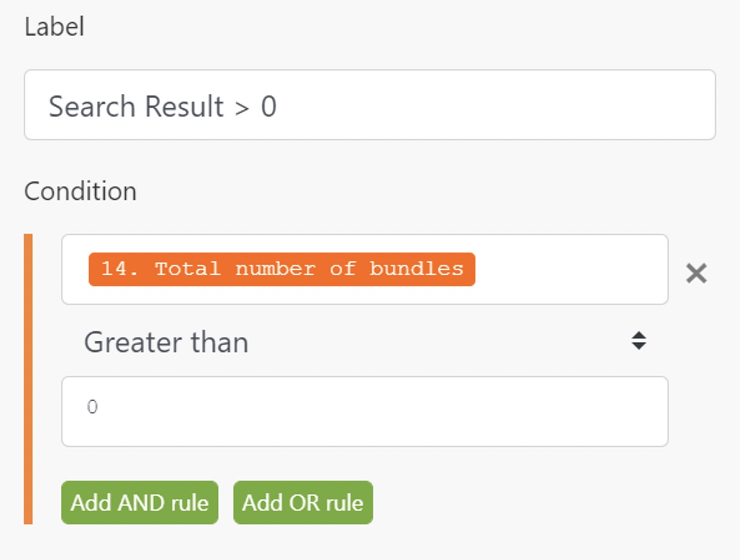The width and height of the screenshot is (740, 560).
Task: Click the Condition heading text
Action: click(x=80, y=191)
